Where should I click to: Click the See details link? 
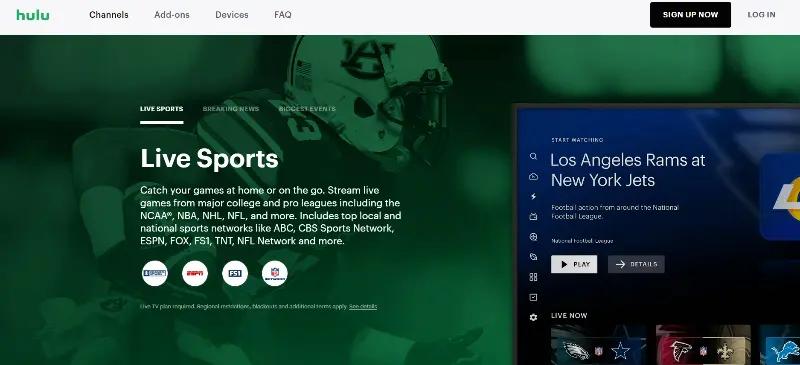click(363, 307)
